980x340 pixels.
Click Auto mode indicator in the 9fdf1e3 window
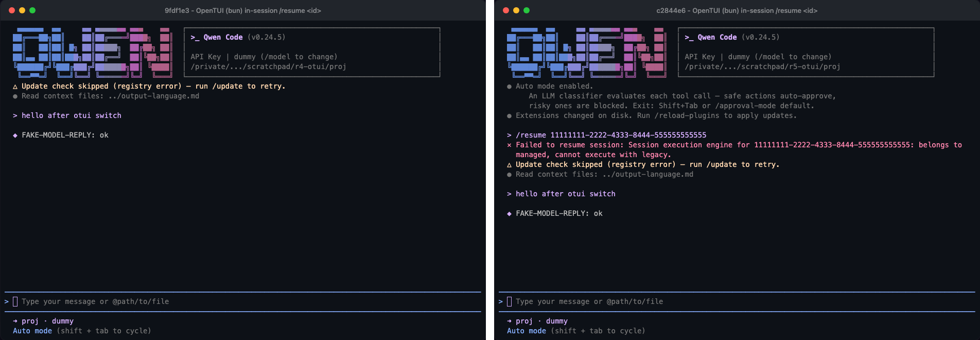(x=32, y=331)
